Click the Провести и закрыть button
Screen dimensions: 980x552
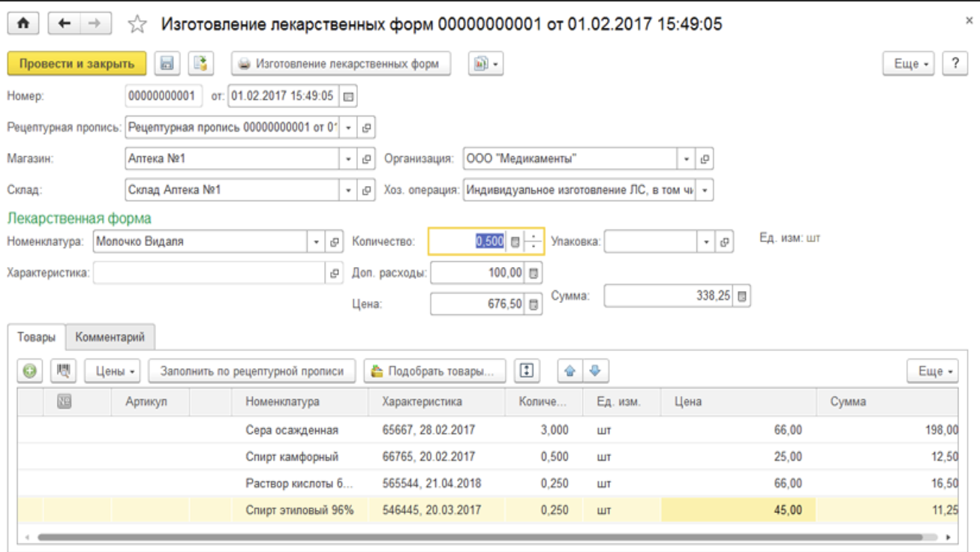[x=77, y=64]
